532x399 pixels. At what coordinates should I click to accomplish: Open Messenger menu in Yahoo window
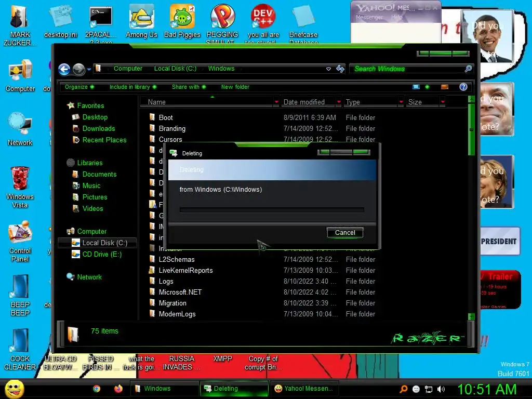[369, 17]
